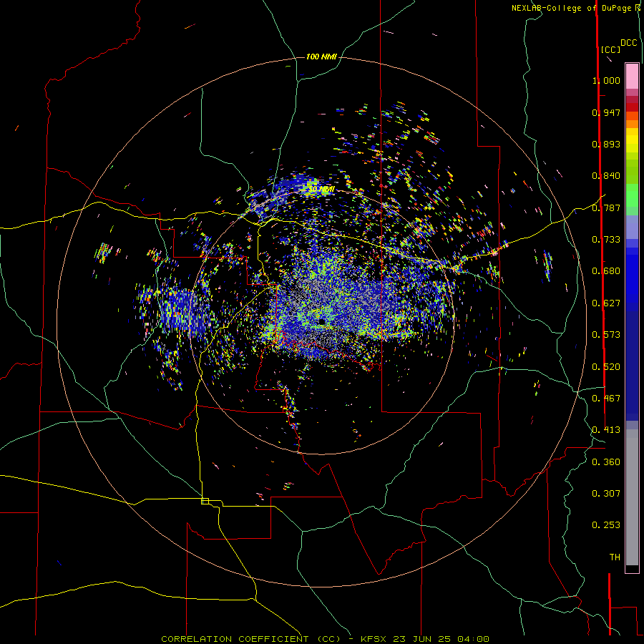This screenshot has height=644, width=644.
Task: Click the 0.627 legend value
Action: pos(606,303)
